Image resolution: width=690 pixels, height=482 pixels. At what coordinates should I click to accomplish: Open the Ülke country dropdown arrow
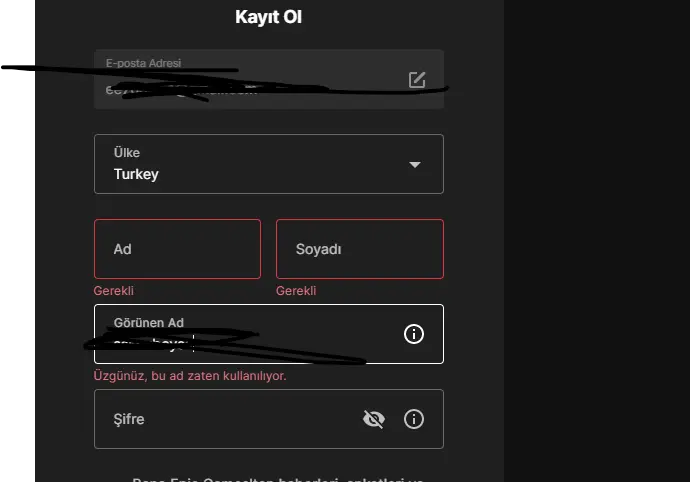pos(415,165)
